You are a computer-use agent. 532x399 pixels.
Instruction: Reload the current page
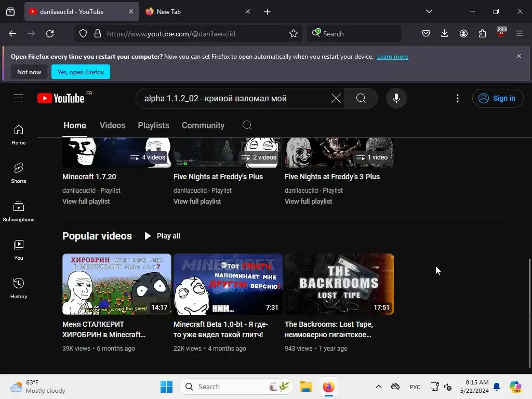point(50,34)
